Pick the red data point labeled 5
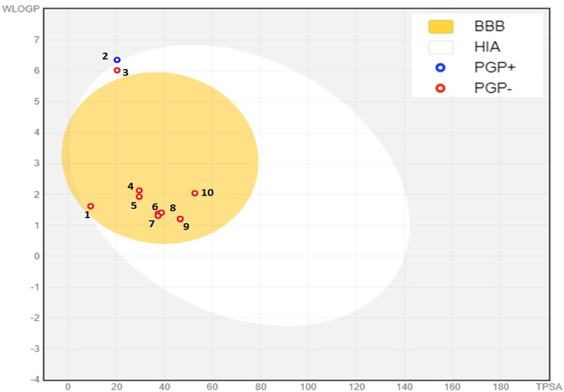 [x=139, y=197]
